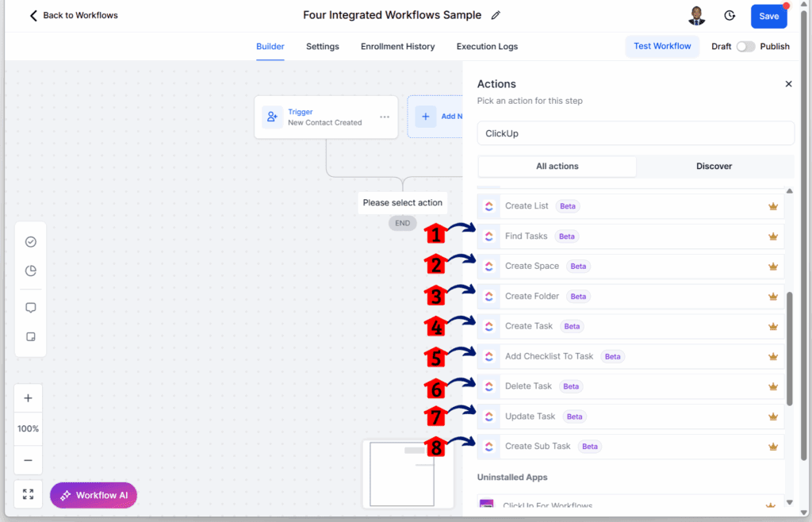812x522 pixels.
Task: Click the sticky note icon in left toolbar
Action: coord(31,336)
